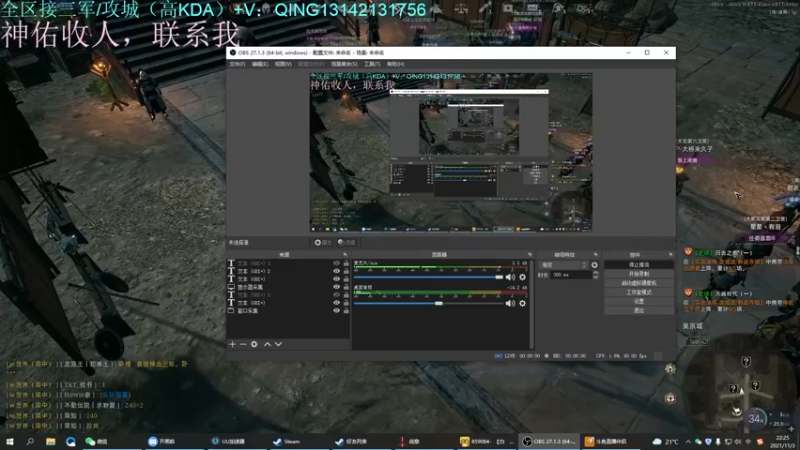800x450 pixels.
Task: Toggle 工作室模式 studio mode
Action: [639, 292]
